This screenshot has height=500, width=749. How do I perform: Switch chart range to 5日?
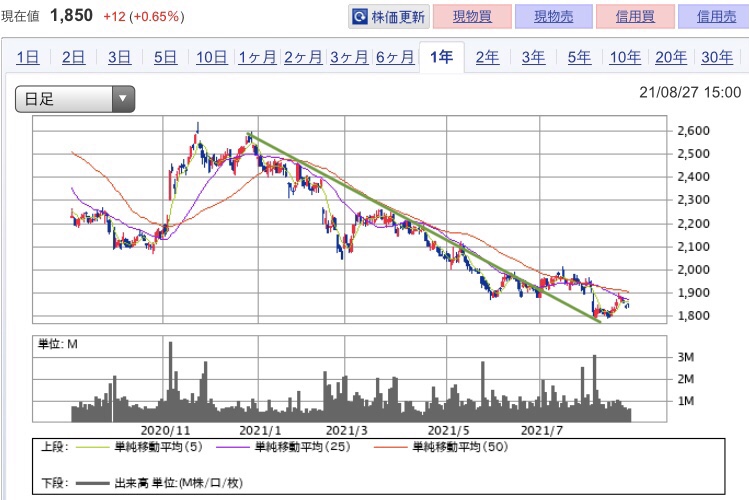[x=165, y=57]
